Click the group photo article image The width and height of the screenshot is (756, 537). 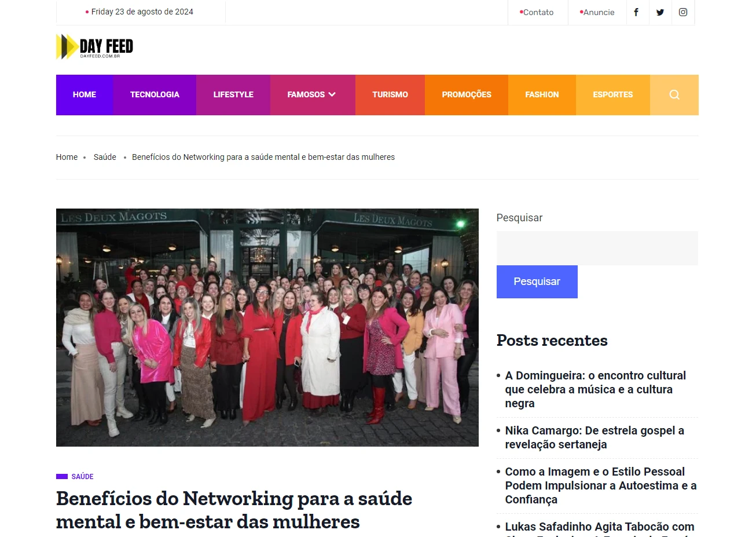pyautogui.click(x=267, y=327)
